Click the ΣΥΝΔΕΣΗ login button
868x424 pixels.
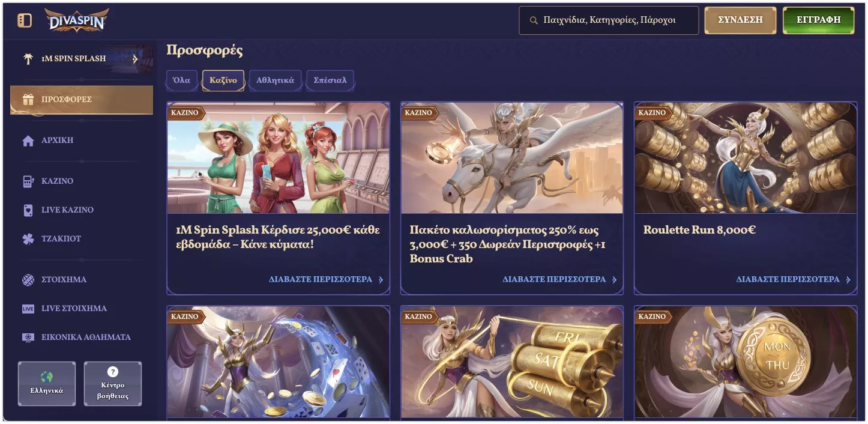(x=740, y=20)
